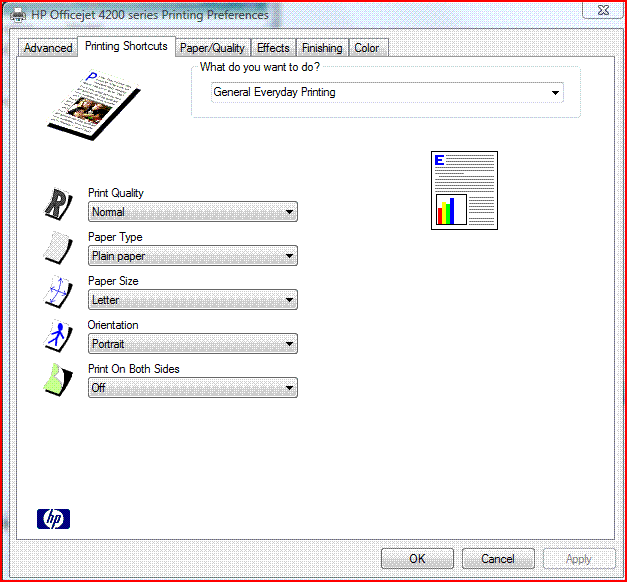This screenshot has height=582, width=627.
Task: Switch to the Paper/Quality tab
Action: (x=212, y=48)
